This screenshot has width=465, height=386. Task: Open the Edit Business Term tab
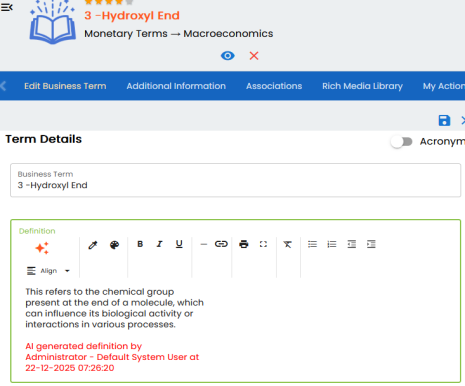[x=65, y=86]
